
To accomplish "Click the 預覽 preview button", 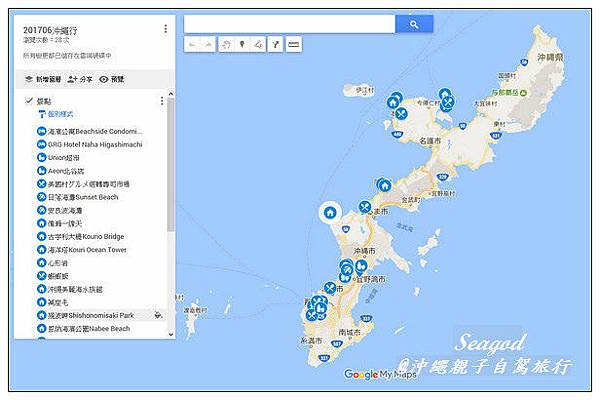I will coord(111,79).
